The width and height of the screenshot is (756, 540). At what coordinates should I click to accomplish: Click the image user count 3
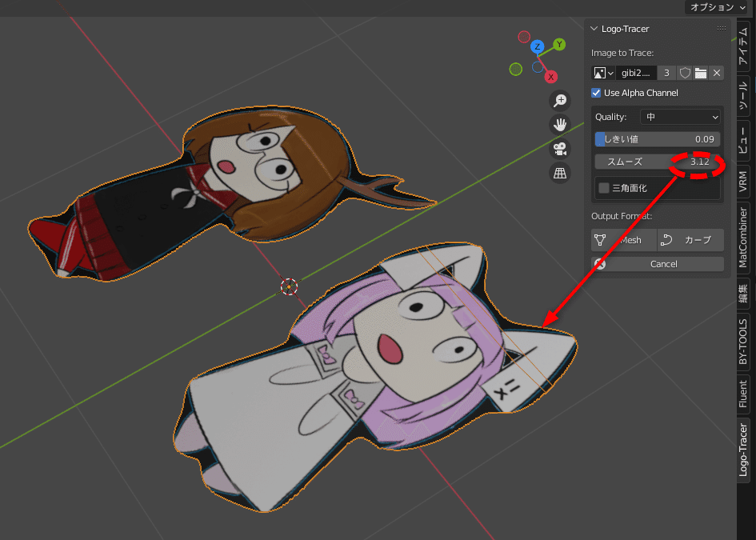click(x=667, y=73)
